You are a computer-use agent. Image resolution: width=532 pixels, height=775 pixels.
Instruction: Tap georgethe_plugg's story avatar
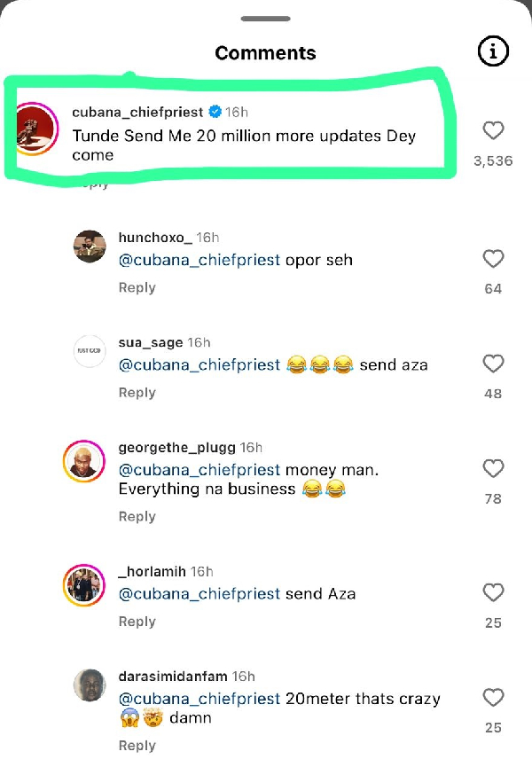[85, 460]
